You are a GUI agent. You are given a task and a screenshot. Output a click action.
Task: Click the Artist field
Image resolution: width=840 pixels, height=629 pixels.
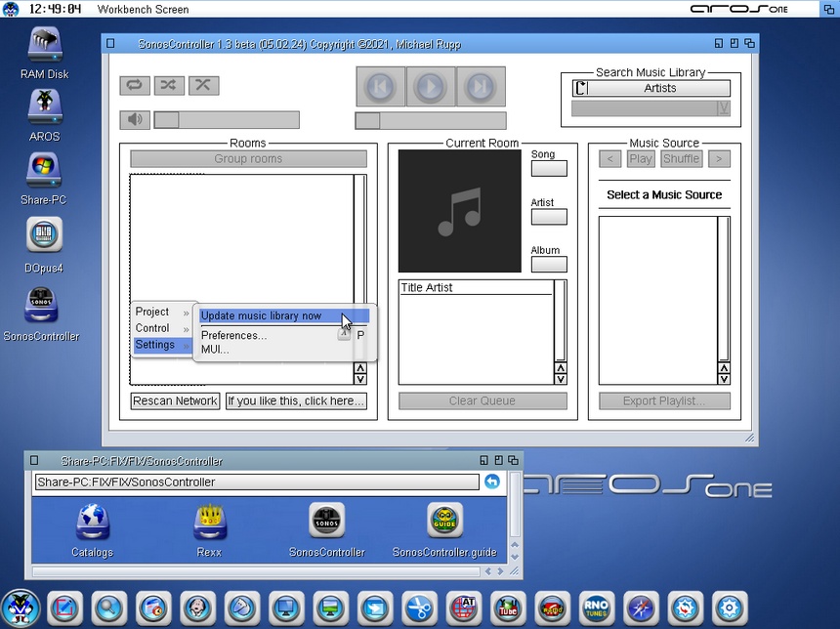549,217
